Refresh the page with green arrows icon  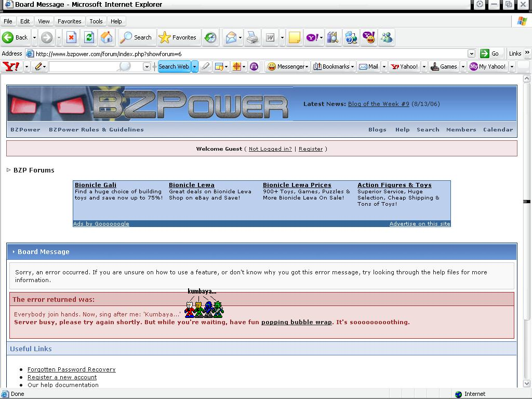coord(89,37)
